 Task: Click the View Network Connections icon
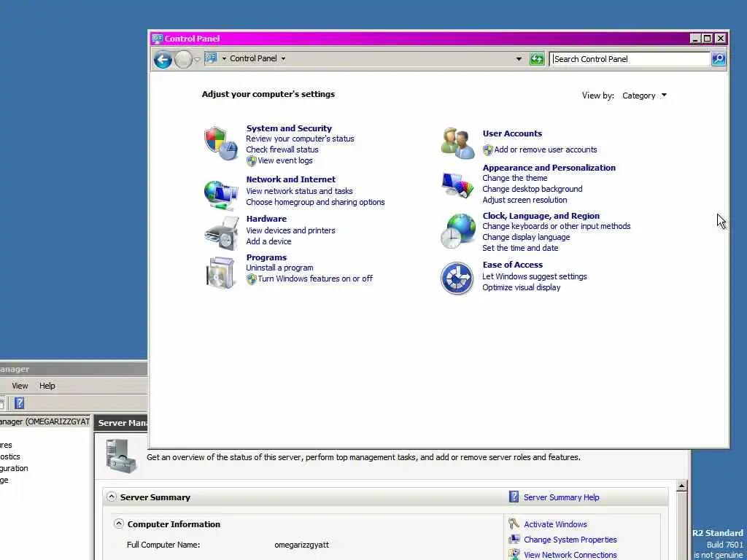514,554
